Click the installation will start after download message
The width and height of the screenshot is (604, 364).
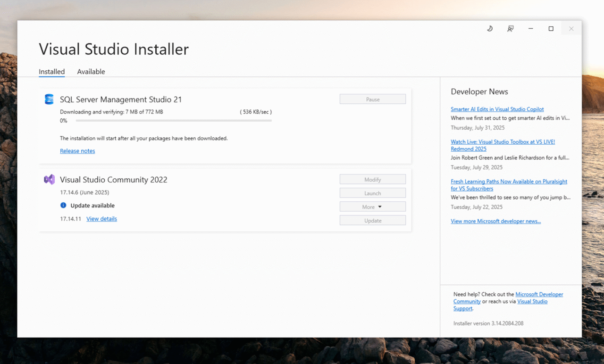(x=144, y=139)
